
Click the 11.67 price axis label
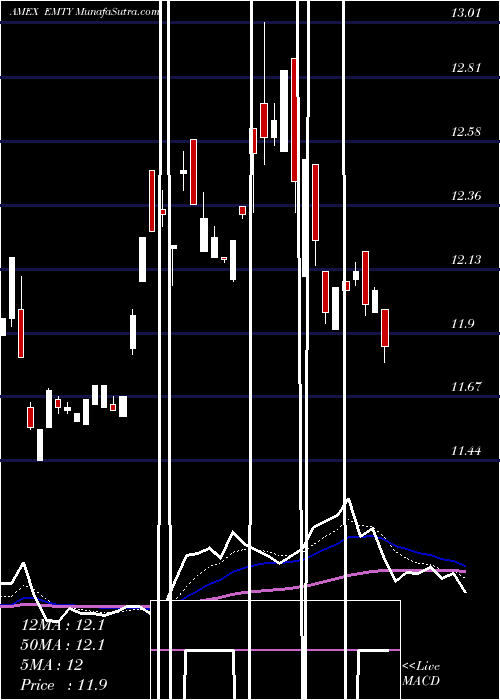coord(466,387)
